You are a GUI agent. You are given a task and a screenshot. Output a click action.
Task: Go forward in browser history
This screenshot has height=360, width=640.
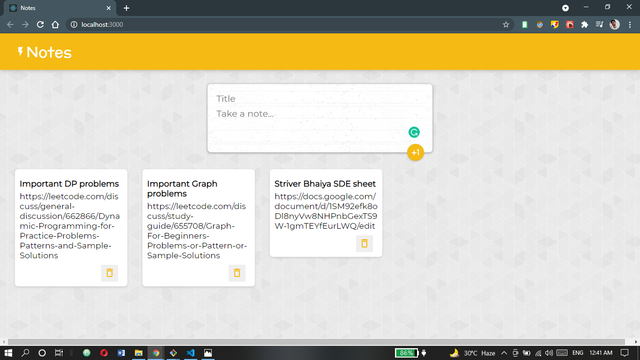coord(25,24)
